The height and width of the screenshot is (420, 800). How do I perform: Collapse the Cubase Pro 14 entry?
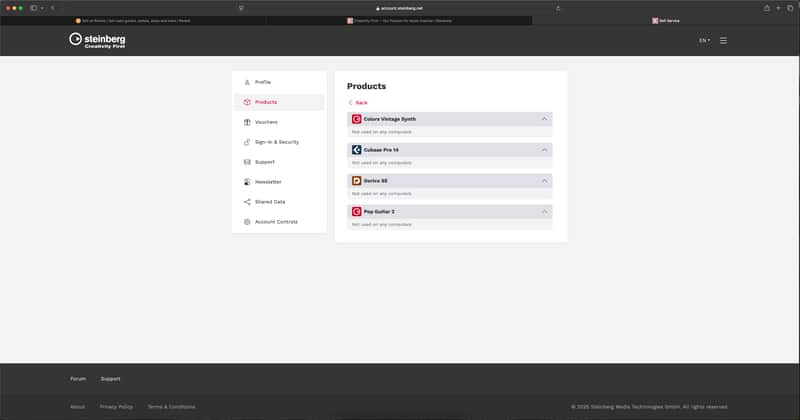pos(544,150)
